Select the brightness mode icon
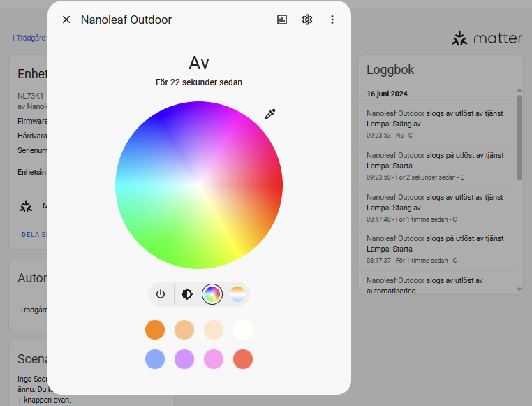Image resolution: width=532 pixels, height=406 pixels. 186,294
